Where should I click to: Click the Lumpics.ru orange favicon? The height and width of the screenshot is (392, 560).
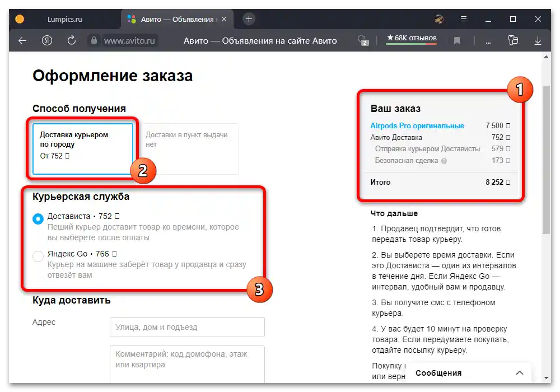(x=20, y=19)
